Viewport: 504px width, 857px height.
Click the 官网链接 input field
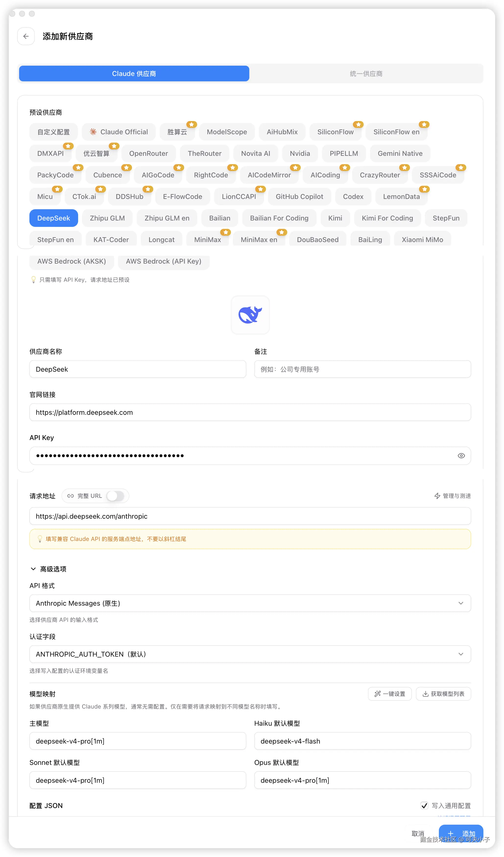tap(250, 413)
